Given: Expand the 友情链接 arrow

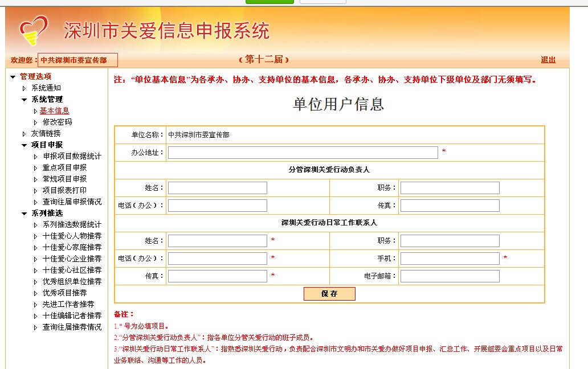Looking at the screenshot, I should (24, 134).
